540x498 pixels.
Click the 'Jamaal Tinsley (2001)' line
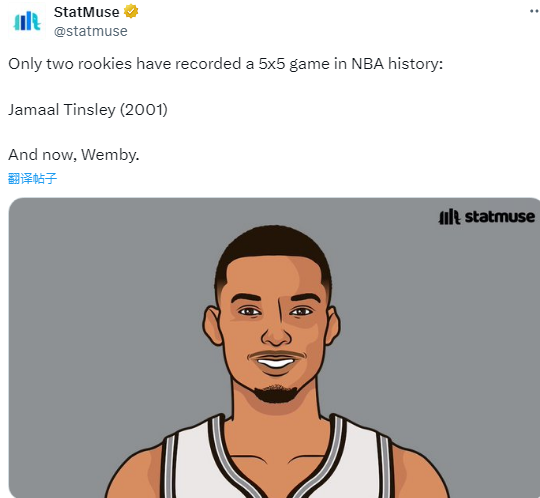pyautogui.click(x=88, y=110)
